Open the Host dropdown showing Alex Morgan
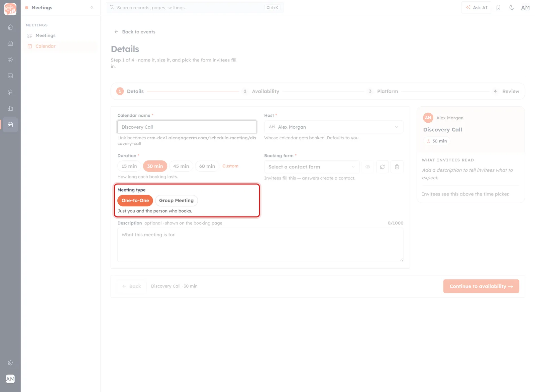Viewport: 535px width, 392px height. pyautogui.click(x=334, y=127)
